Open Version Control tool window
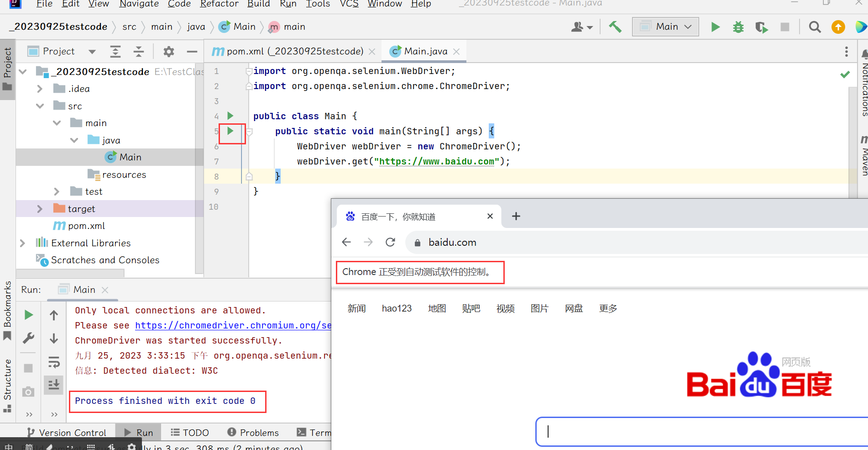868x450 pixels. tap(67, 433)
